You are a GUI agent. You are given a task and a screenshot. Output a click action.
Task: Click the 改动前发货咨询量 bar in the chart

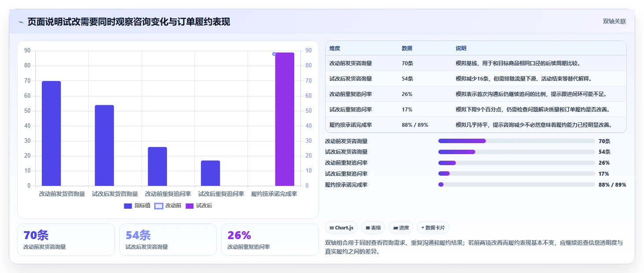(51, 133)
